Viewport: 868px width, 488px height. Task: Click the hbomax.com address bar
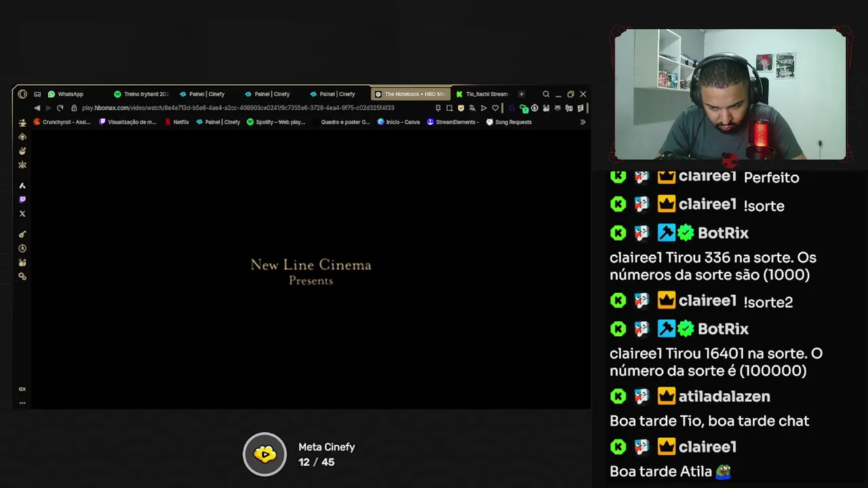(237, 108)
